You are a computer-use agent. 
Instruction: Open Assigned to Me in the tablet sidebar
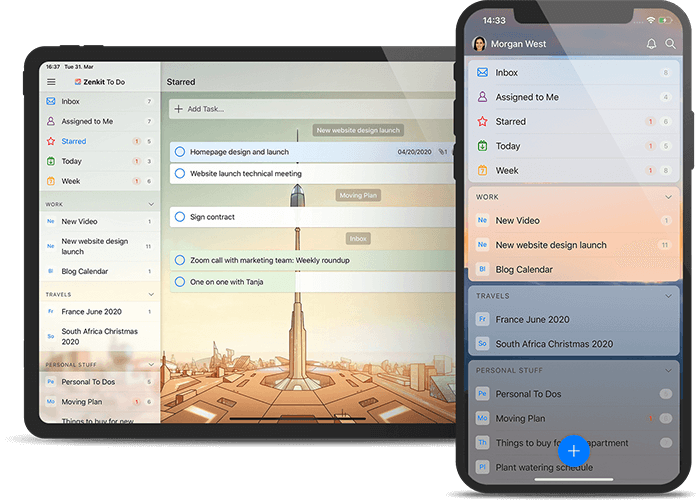coord(88,121)
